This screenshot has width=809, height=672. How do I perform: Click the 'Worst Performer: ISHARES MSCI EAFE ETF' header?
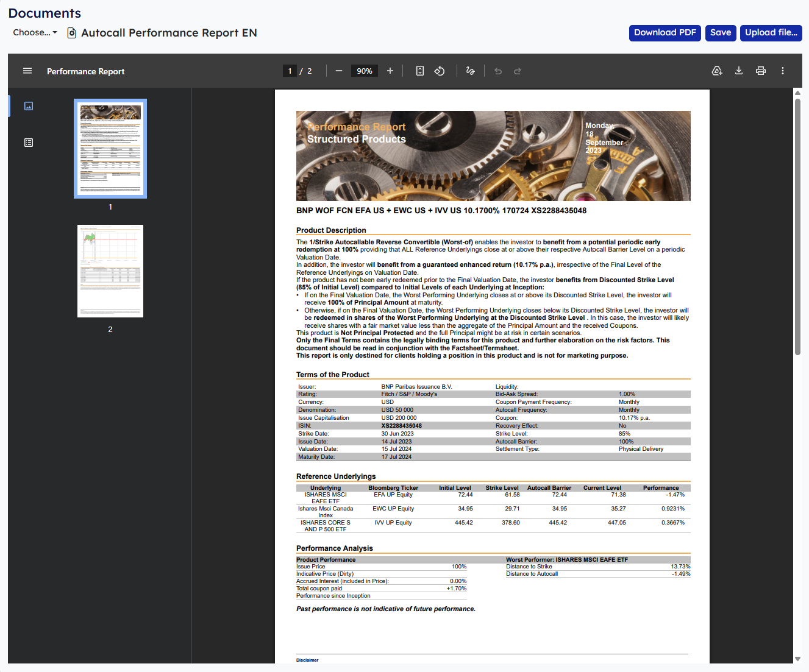(567, 560)
